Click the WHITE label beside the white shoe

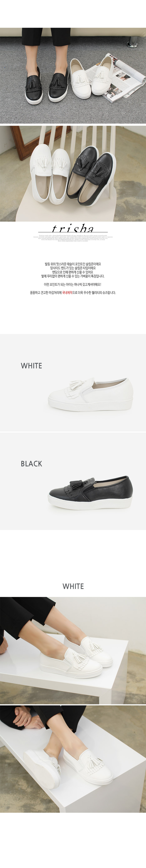coord(31,366)
